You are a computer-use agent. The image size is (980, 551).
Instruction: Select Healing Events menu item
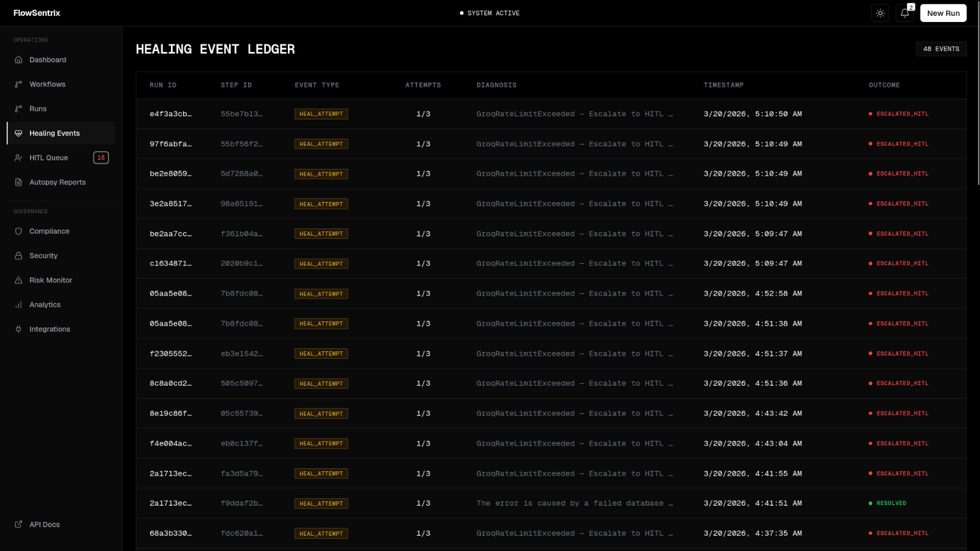click(61, 133)
